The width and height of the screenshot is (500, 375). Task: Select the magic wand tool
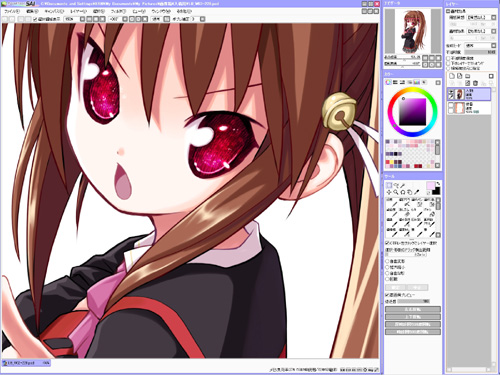(403, 185)
